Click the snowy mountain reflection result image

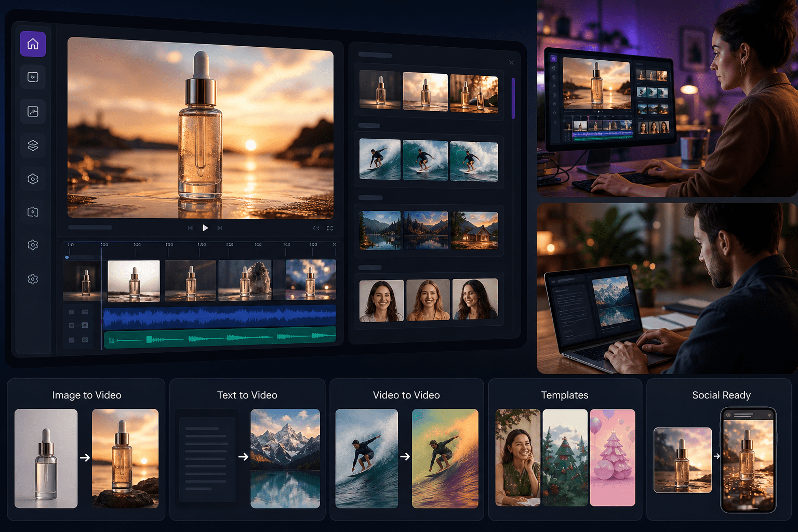click(x=285, y=458)
